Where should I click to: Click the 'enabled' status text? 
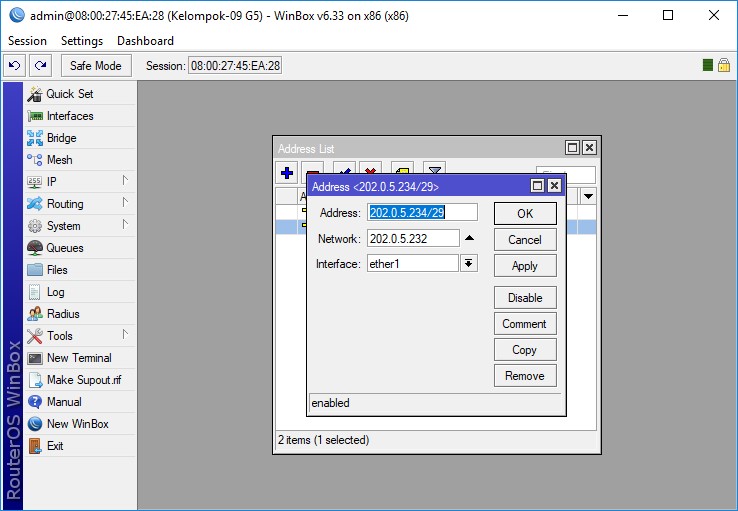pyautogui.click(x=330, y=403)
